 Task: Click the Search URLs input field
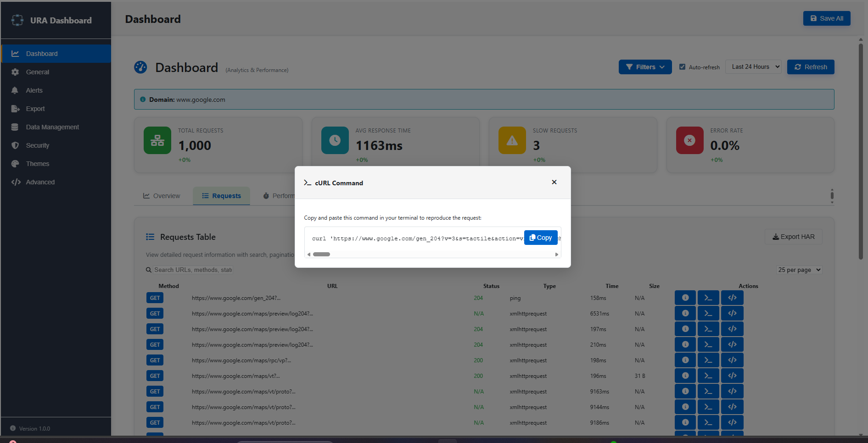tap(193, 270)
